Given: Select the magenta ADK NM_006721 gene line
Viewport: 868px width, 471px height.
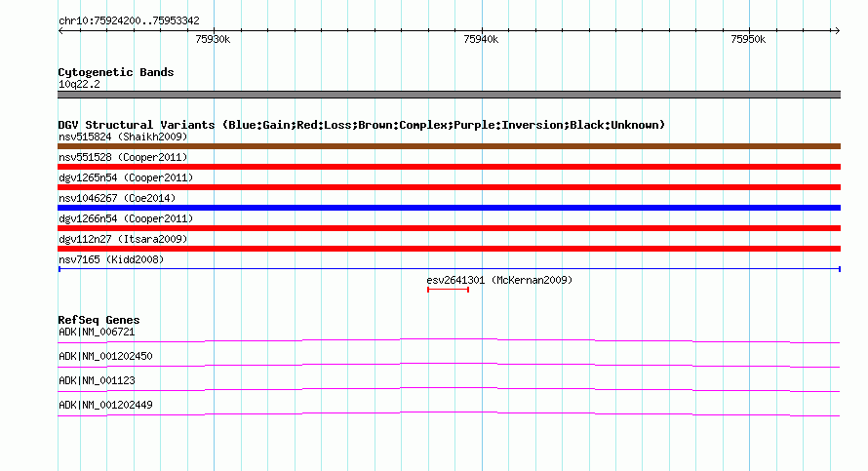Looking at the screenshot, I should [449, 340].
